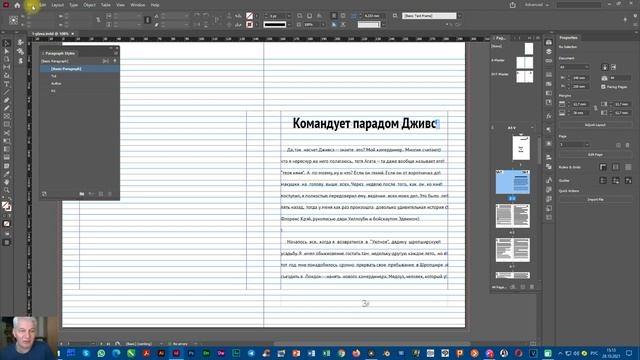Image resolution: width=640 pixels, height=360 pixels.
Task: Select the Zoom tool magnifier
Action: pos(7,190)
